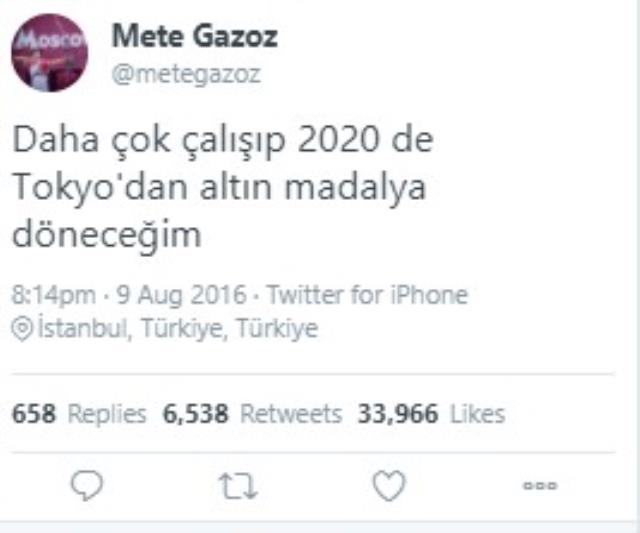
Task: Click the 33,966 like count number
Action: 398,414
